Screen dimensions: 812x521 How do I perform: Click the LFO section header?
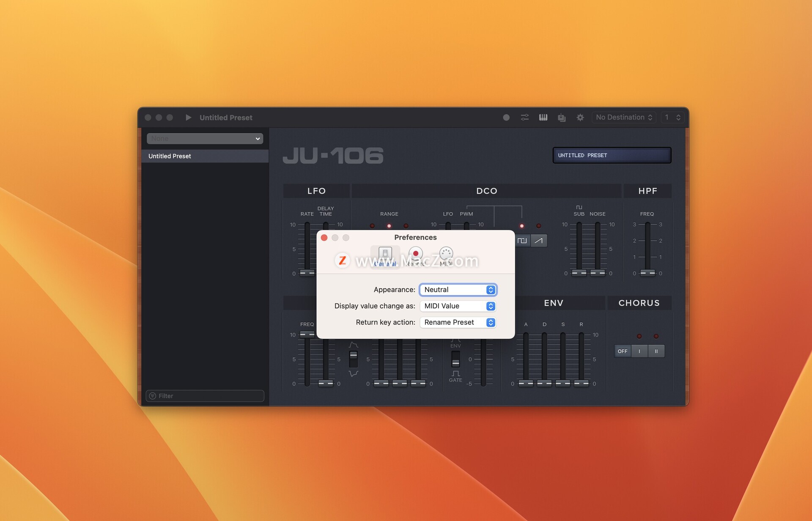(x=316, y=191)
